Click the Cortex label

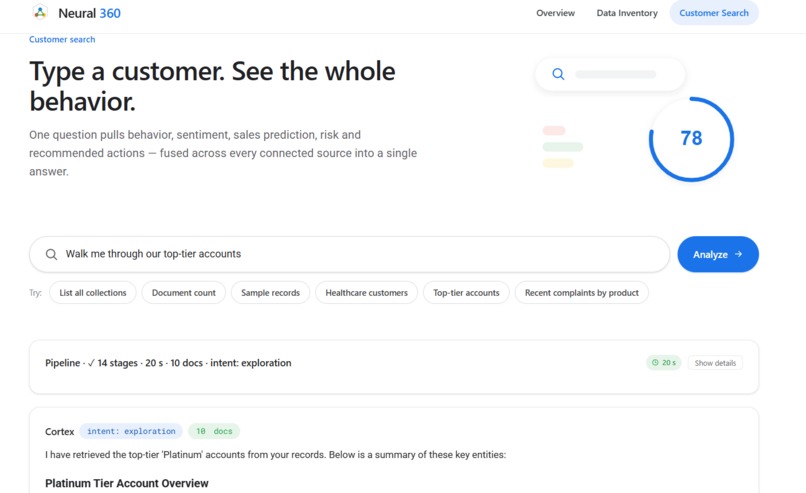[60, 432]
